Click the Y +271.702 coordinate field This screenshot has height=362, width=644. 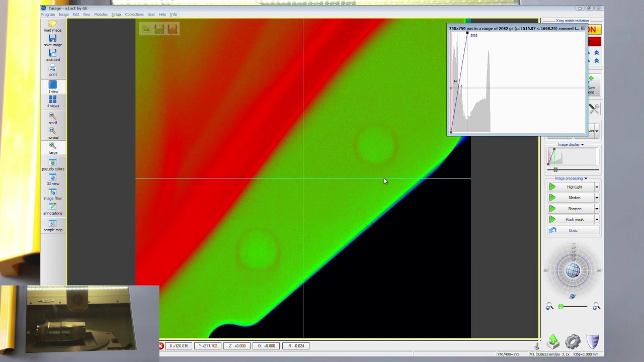coord(208,346)
